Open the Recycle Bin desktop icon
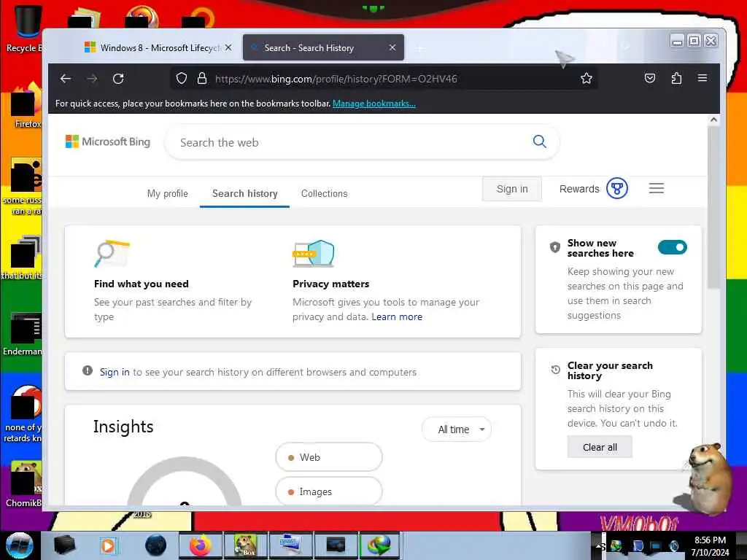Screen dimensions: 747x560 point(28,28)
